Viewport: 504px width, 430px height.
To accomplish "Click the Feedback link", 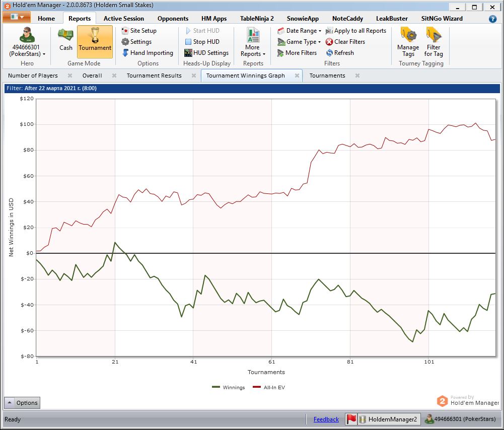I will (x=326, y=419).
